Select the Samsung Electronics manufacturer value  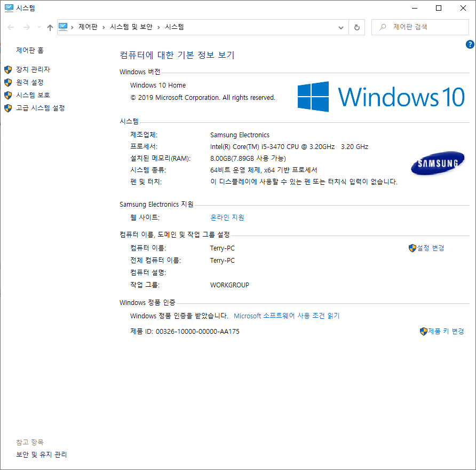tap(240, 135)
